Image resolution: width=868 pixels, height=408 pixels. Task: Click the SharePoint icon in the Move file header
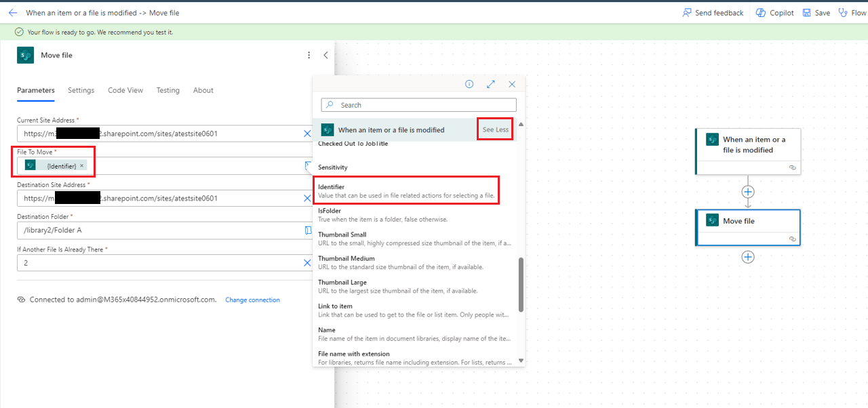click(25, 55)
